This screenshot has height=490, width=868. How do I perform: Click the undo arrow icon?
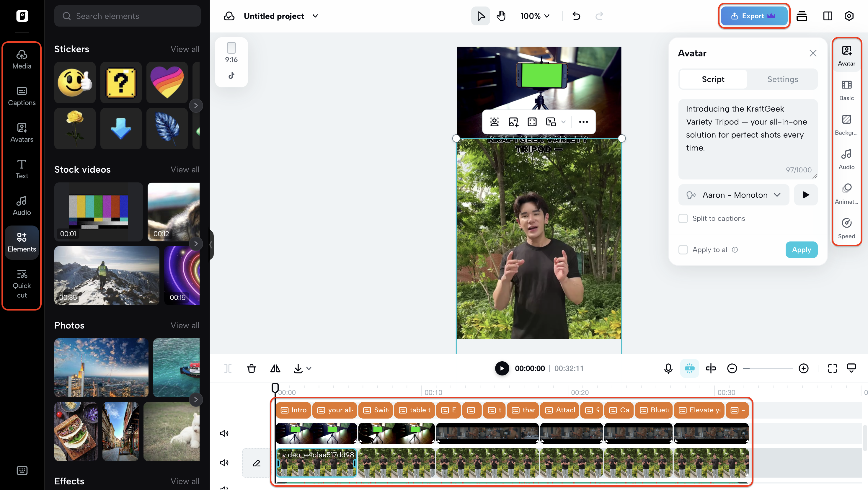point(576,16)
